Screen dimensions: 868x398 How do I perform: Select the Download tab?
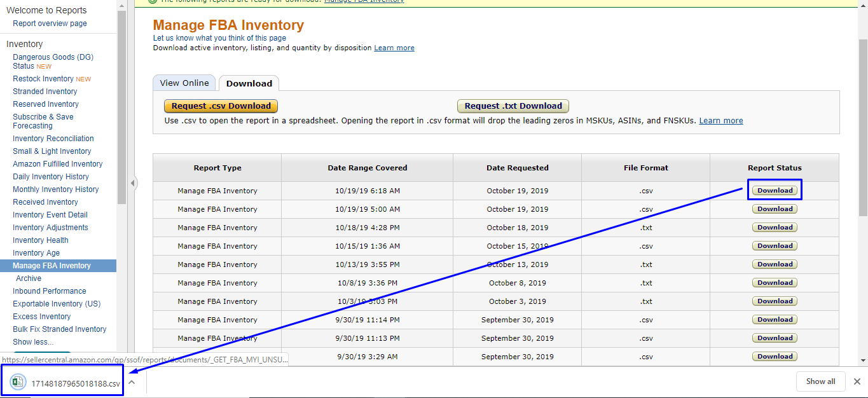[249, 83]
